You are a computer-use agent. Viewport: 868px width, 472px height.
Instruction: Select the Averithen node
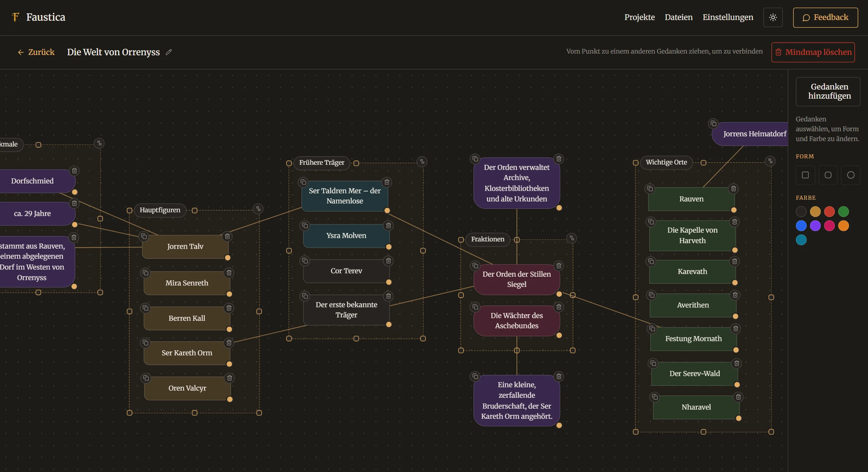pos(693,305)
